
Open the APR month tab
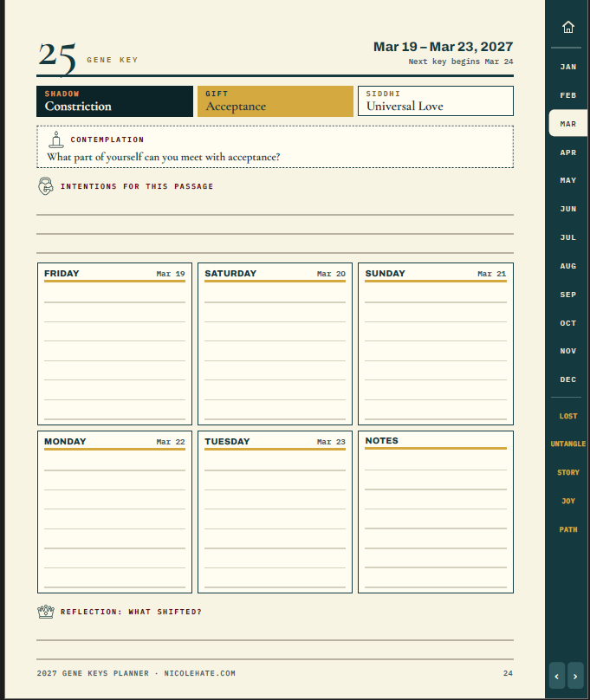(x=567, y=152)
